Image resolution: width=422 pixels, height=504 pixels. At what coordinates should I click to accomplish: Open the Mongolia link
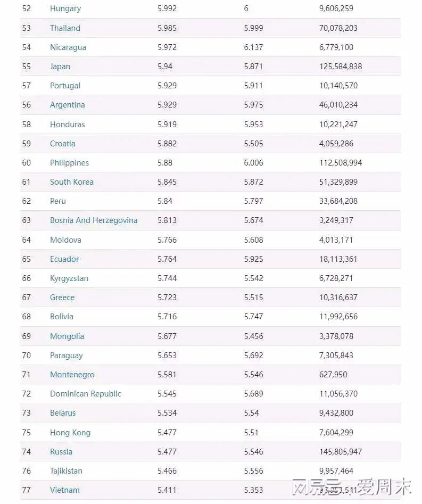coord(67,336)
